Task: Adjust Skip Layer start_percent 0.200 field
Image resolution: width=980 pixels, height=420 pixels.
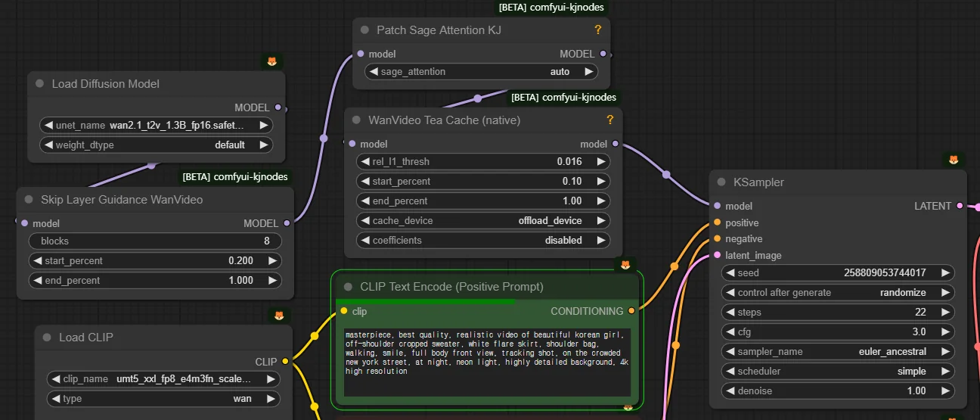Action: click(155, 260)
